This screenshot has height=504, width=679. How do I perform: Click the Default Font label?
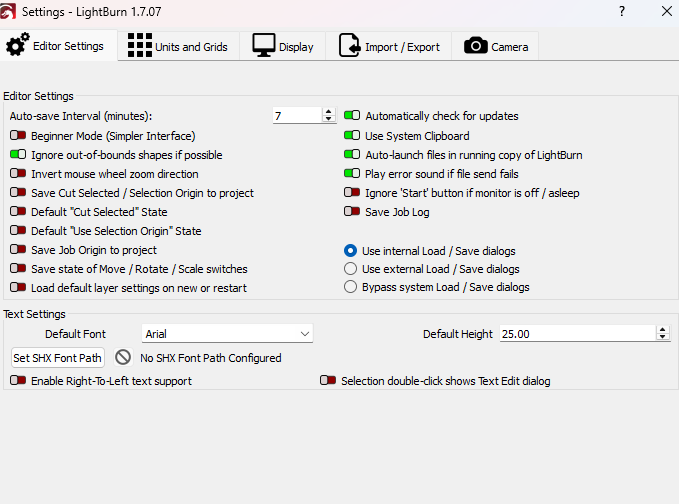point(75,334)
